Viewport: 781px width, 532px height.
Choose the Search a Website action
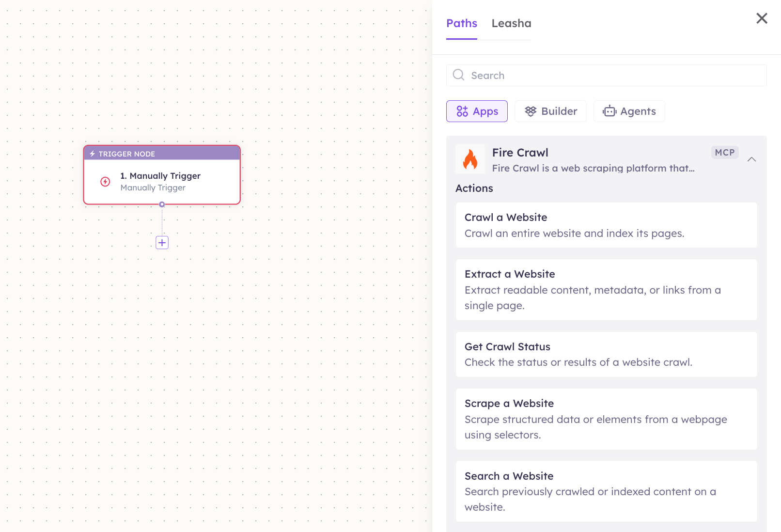[x=606, y=491]
